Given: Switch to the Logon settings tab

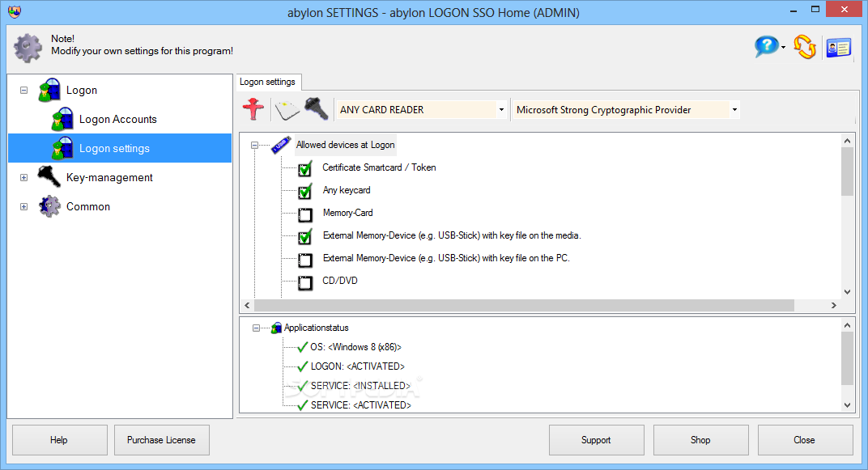Looking at the screenshot, I should [268, 82].
